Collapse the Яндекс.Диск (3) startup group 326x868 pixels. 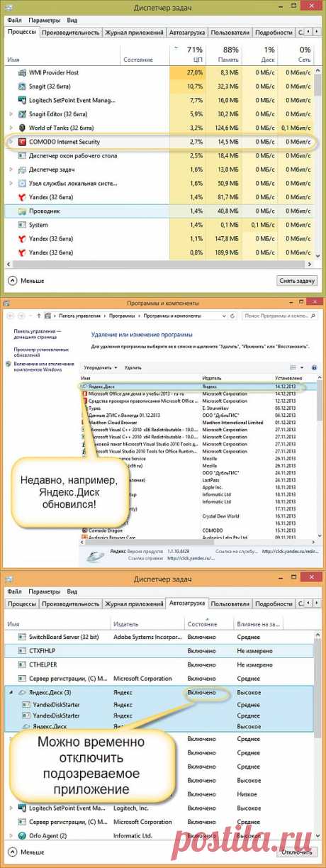[11, 692]
